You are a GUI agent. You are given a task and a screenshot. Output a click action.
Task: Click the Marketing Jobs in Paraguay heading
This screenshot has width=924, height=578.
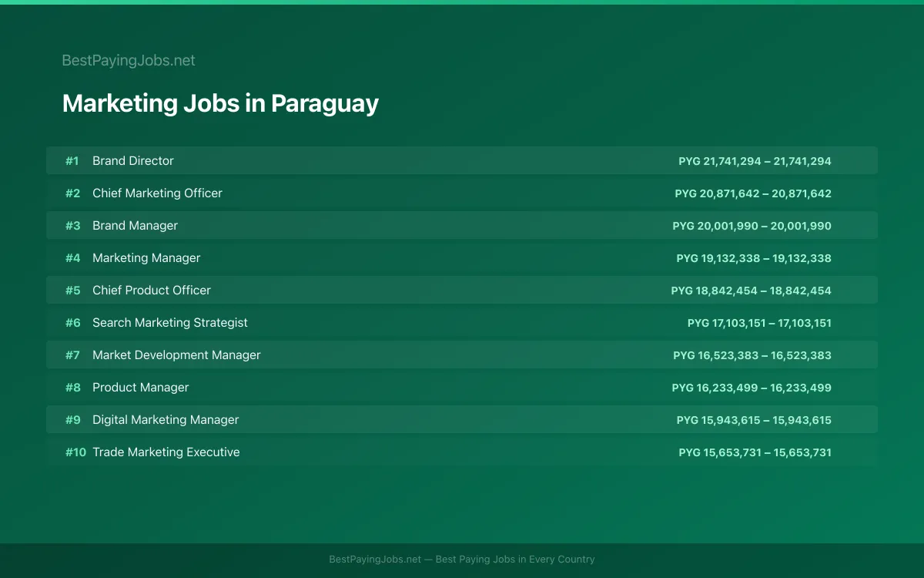point(220,103)
